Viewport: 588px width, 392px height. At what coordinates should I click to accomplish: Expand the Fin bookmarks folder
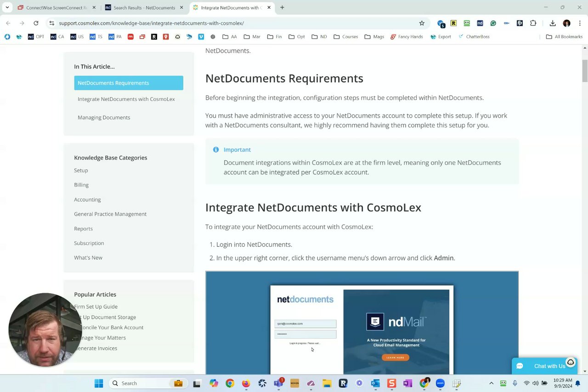click(x=274, y=37)
